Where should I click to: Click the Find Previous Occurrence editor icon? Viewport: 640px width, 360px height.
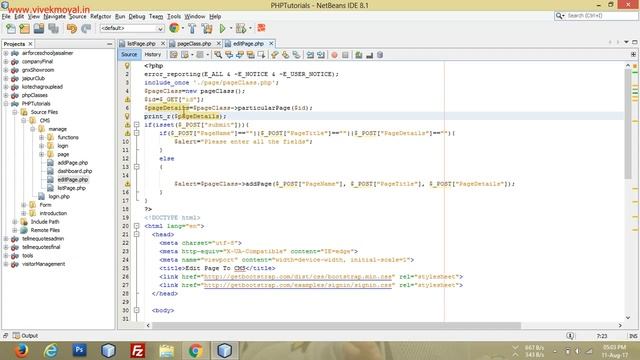pos(229,55)
